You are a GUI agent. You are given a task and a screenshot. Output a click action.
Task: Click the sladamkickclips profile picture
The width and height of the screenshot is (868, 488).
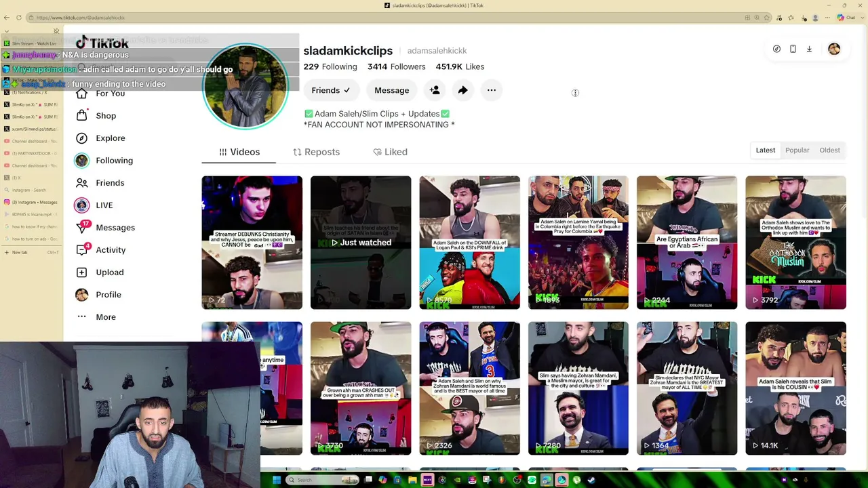(x=245, y=86)
